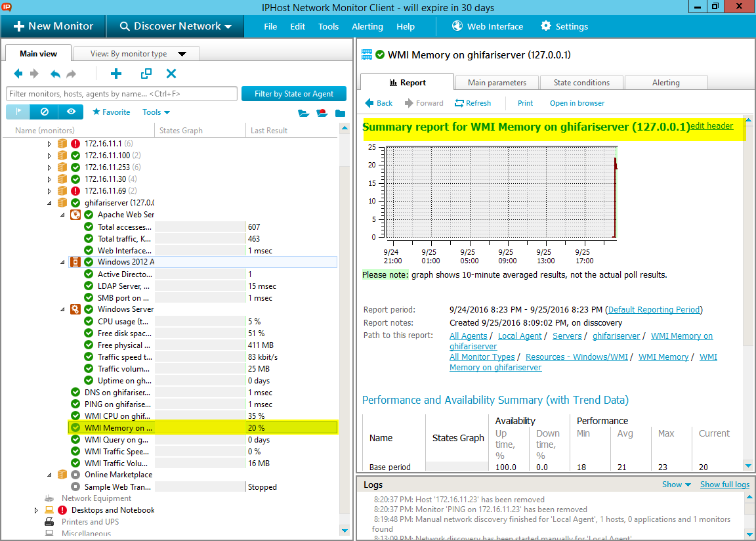Click the New Monitor button
756x541 pixels.
coord(53,26)
